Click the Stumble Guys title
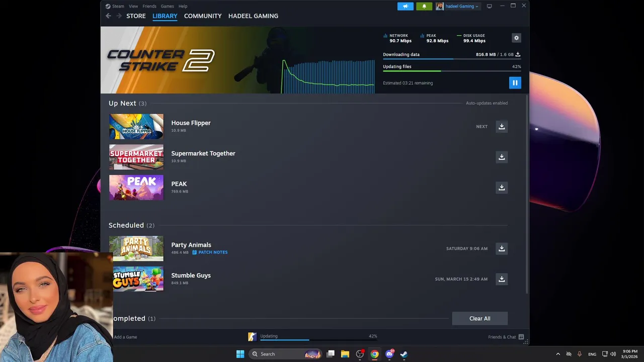This screenshot has width=644, height=362. pyautogui.click(x=191, y=276)
